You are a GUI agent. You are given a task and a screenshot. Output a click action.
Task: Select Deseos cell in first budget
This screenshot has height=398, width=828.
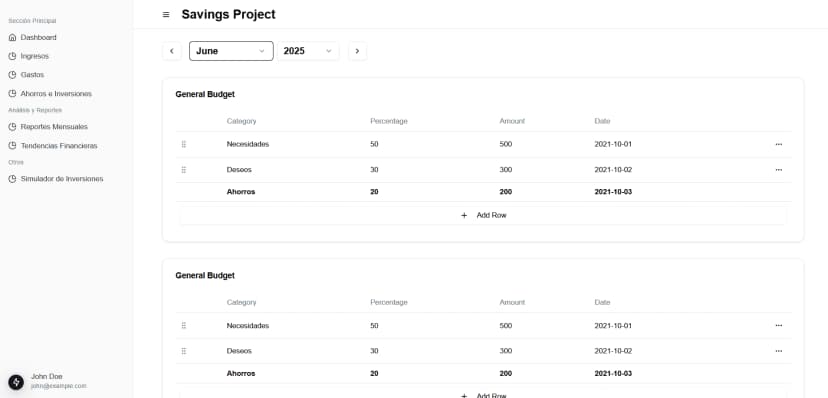[x=239, y=169]
